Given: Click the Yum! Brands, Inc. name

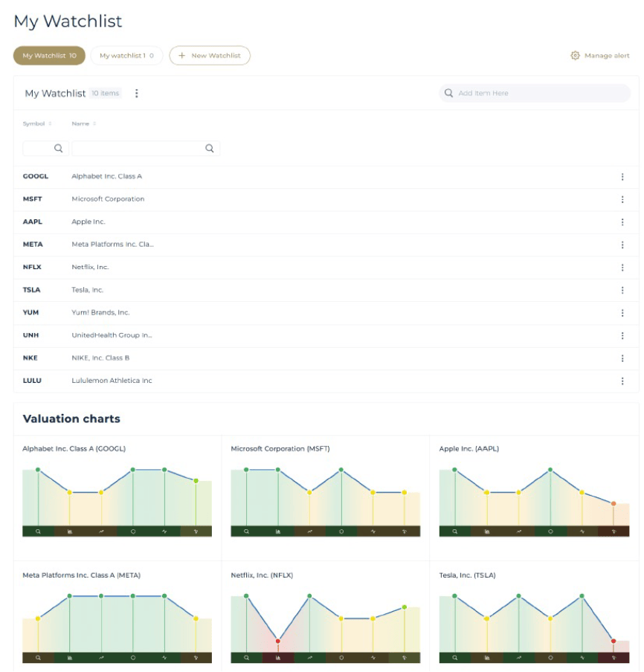Looking at the screenshot, I should pyautogui.click(x=100, y=312).
